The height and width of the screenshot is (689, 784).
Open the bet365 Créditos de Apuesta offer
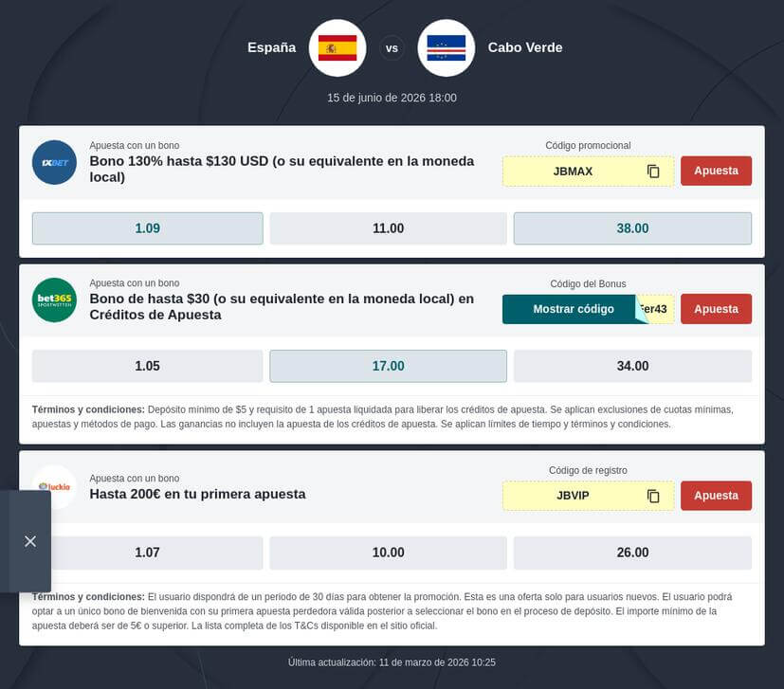tap(281, 308)
